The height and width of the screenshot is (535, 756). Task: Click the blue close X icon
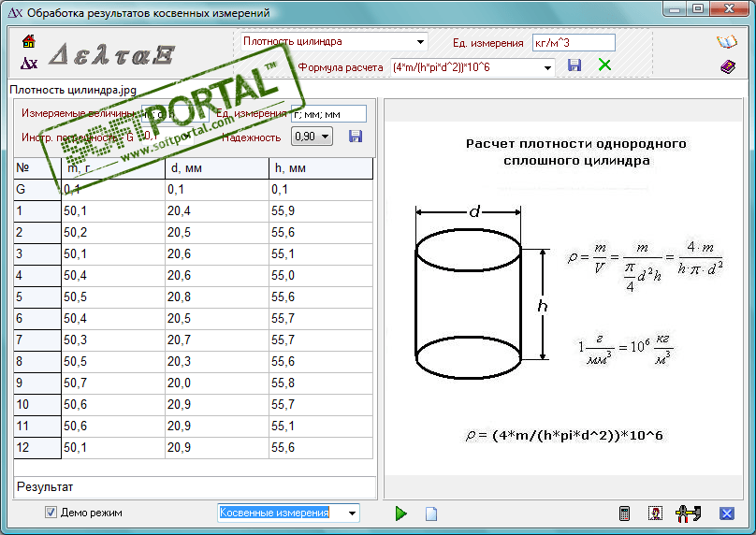pyautogui.click(x=727, y=513)
